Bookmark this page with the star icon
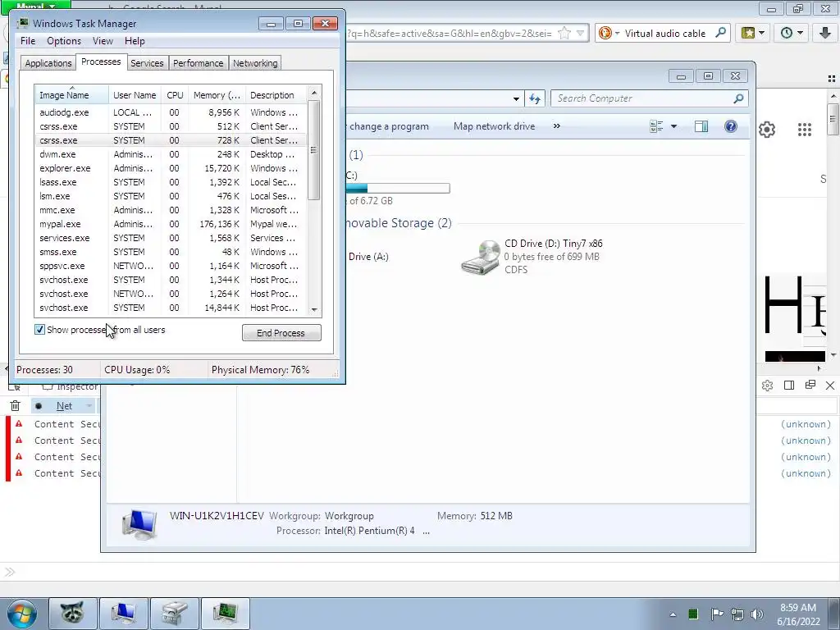Image resolution: width=840 pixels, height=630 pixels. click(x=564, y=33)
